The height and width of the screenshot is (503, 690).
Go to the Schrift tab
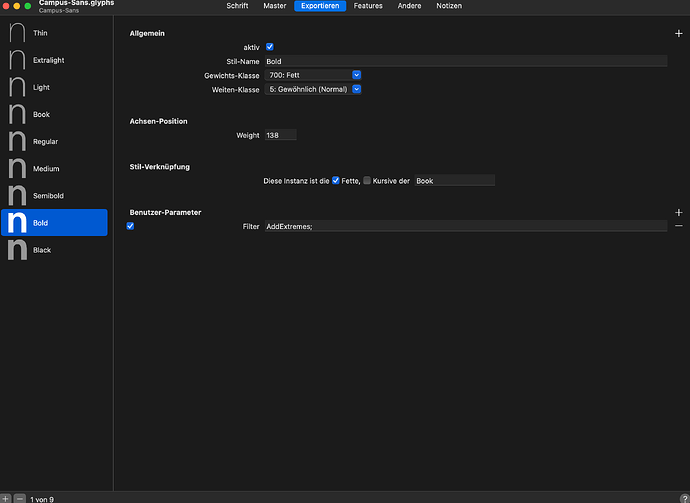point(237,6)
